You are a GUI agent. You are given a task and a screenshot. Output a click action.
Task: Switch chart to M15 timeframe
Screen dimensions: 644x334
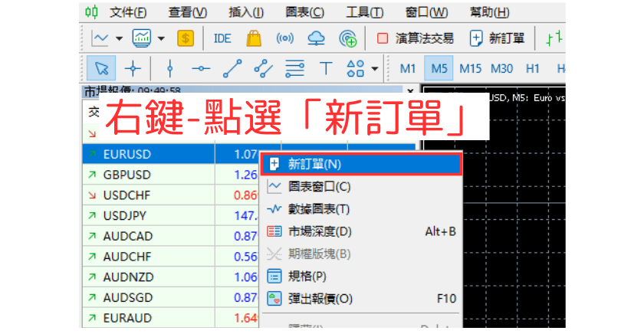pos(470,68)
